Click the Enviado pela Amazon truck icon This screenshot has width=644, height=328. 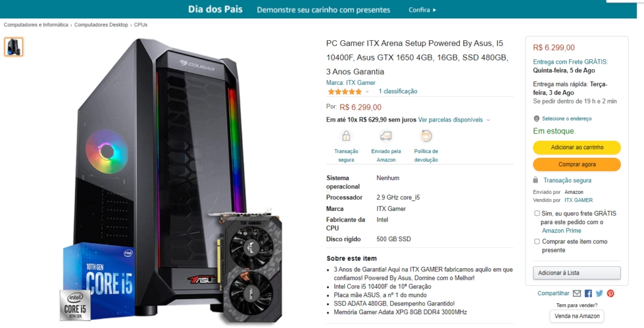click(386, 136)
